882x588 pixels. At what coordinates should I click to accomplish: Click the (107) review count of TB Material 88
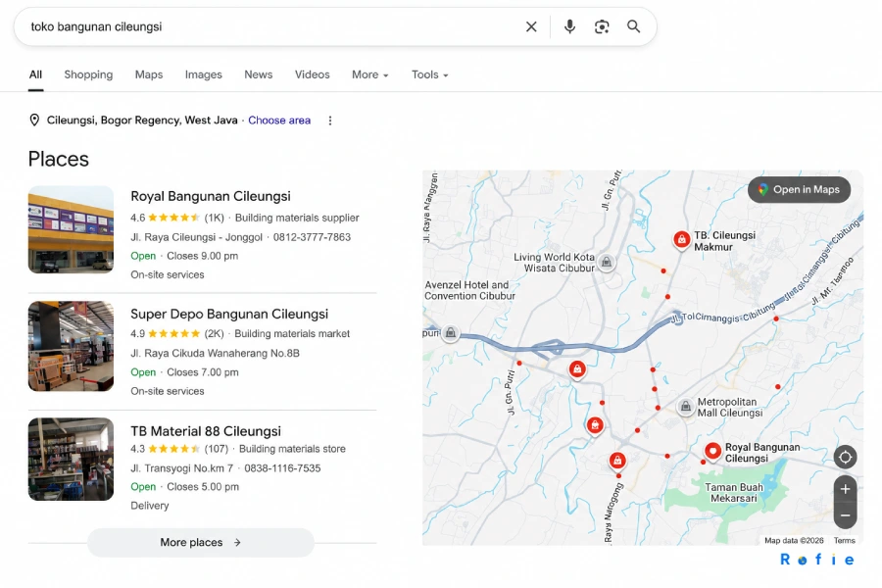pyautogui.click(x=216, y=449)
